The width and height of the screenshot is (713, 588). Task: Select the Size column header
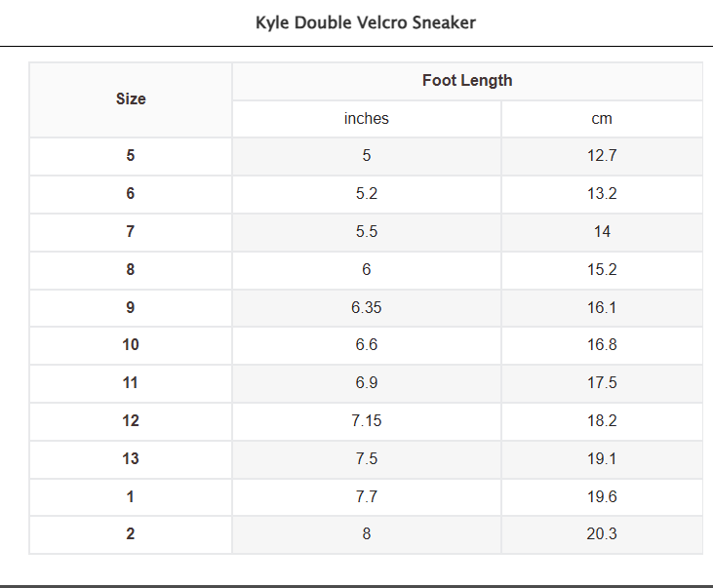pos(131,98)
